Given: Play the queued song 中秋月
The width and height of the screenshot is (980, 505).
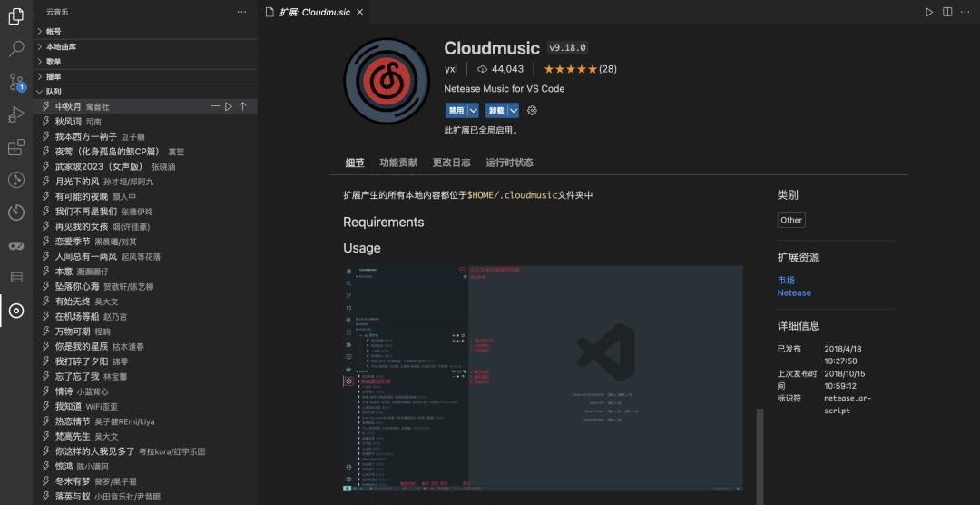Looking at the screenshot, I should tap(229, 107).
